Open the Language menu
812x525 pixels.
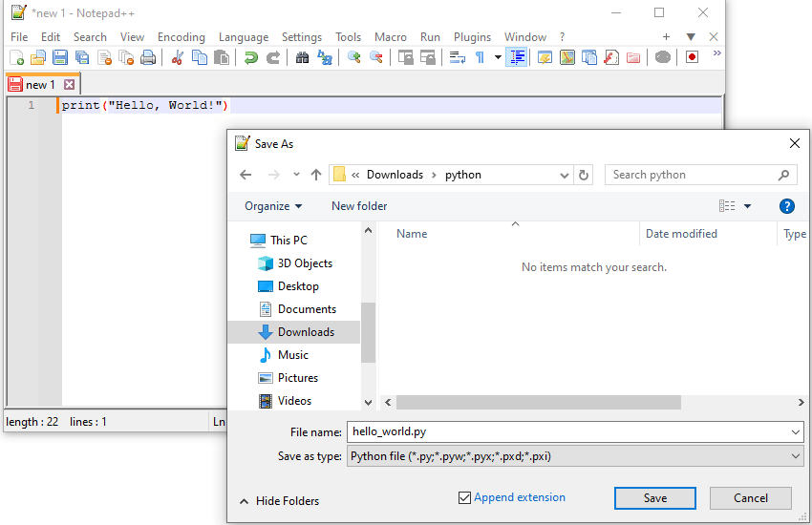coord(244,37)
